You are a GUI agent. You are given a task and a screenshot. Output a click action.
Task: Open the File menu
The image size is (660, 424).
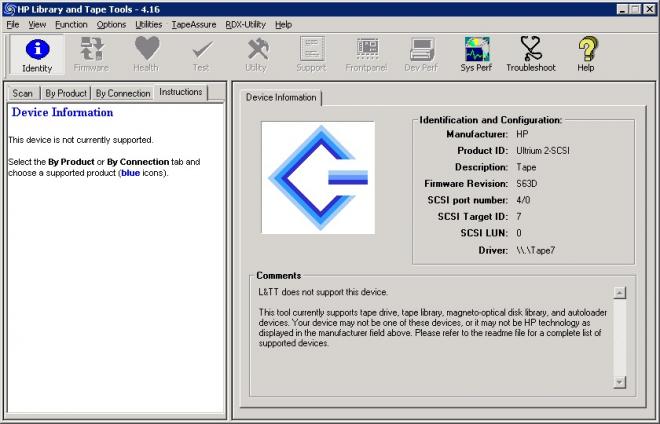pyautogui.click(x=13, y=25)
